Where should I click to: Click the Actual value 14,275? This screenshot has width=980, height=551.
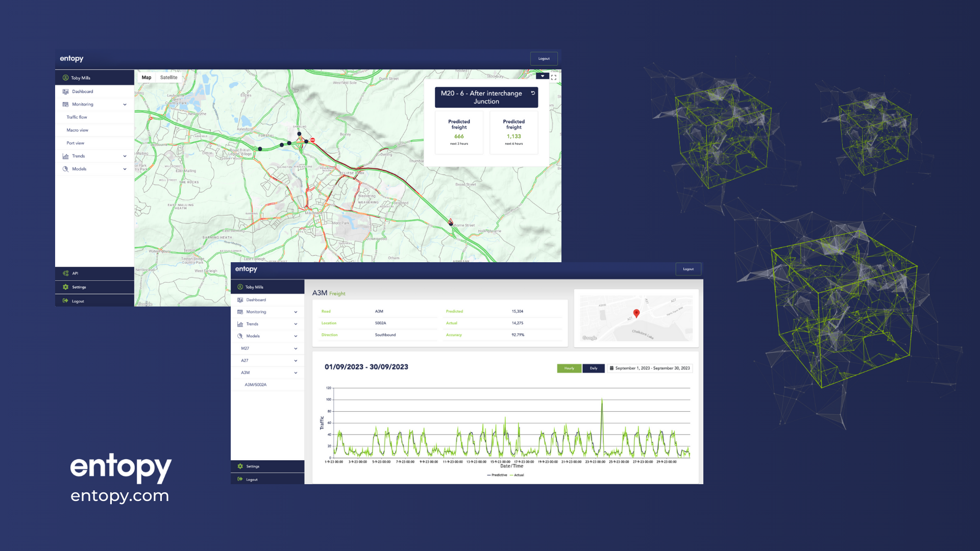point(518,323)
